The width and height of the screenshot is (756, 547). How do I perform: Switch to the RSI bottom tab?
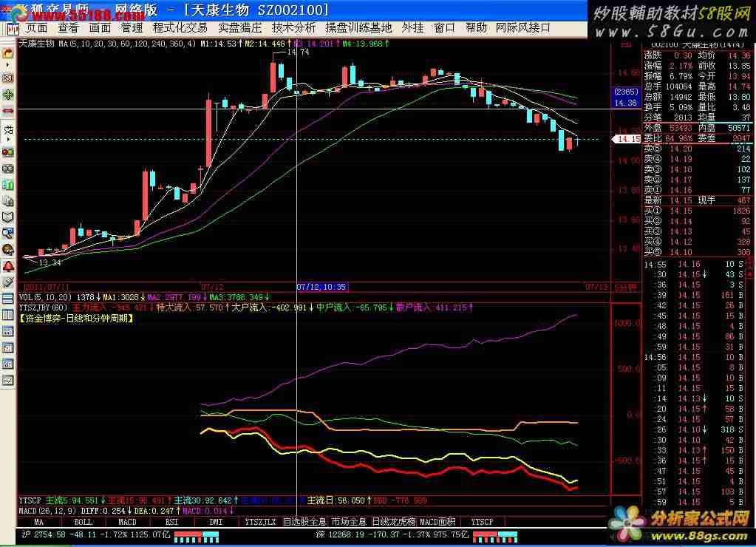coord(171,522)
